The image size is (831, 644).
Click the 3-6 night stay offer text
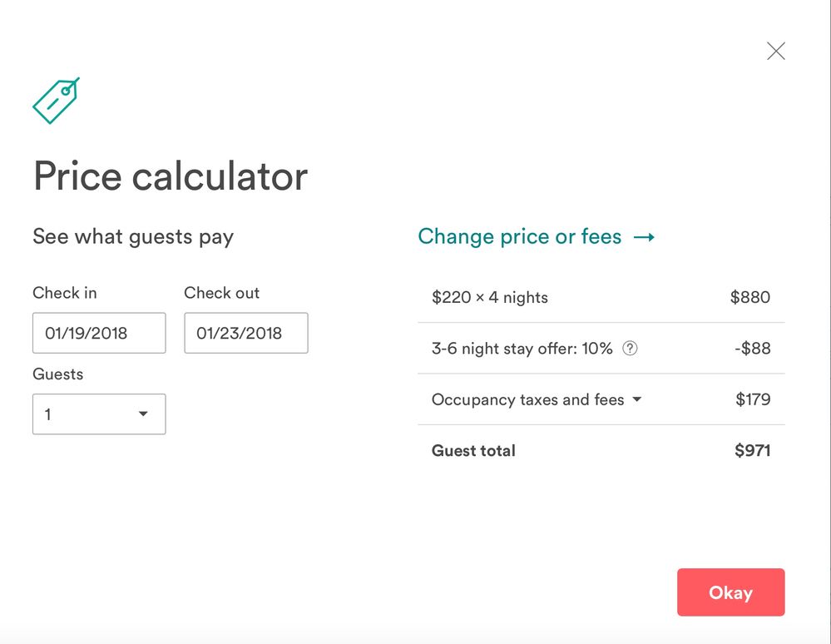pos(522,349)
